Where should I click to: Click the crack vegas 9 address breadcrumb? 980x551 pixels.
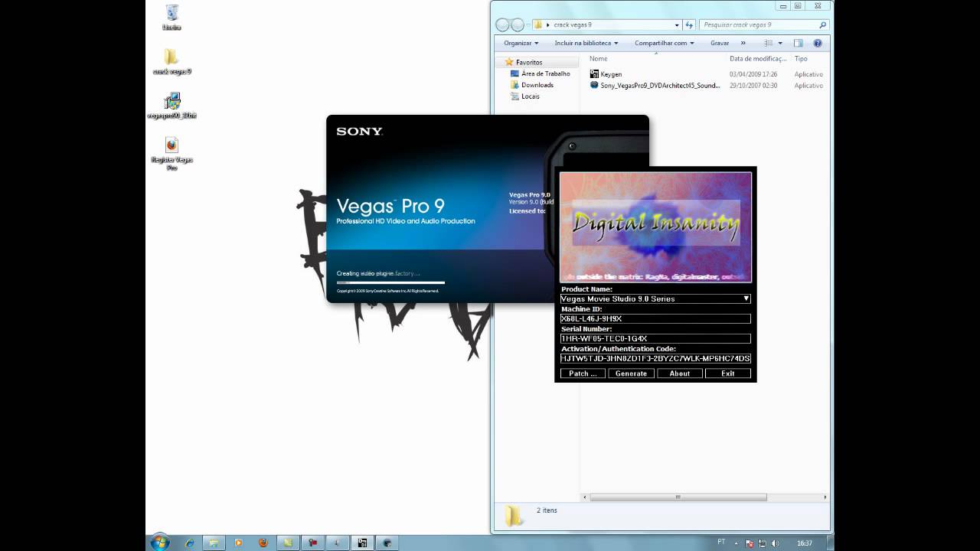[x=573, y=25]
